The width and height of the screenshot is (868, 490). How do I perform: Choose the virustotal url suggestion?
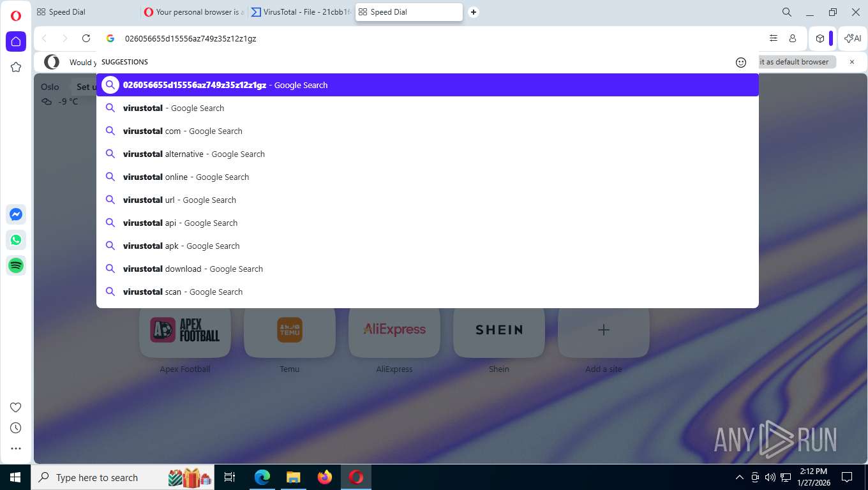[x=428, y=200]
